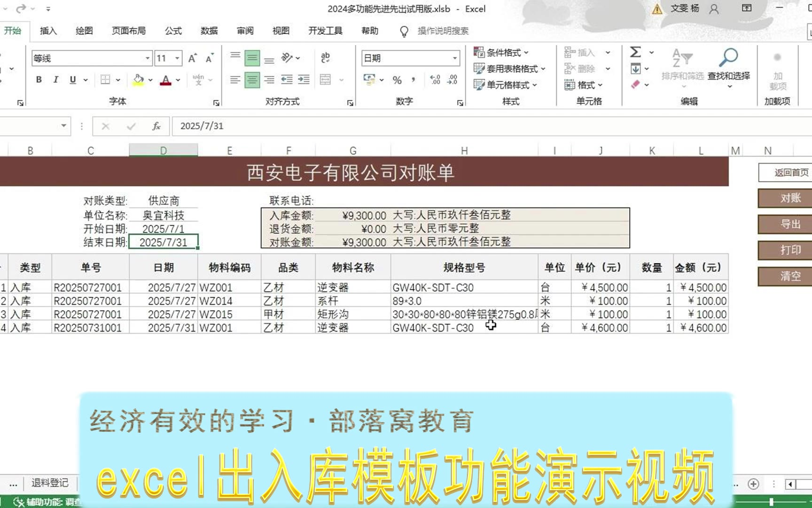Screen dimensions: 812x508
Task: Apply the red font color
Action: coord(165,80)
